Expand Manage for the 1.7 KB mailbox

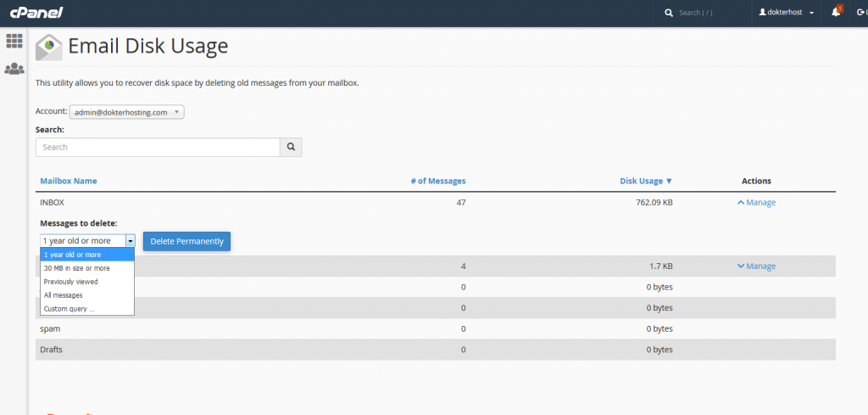pyautogui.click(x=756, y=266)
